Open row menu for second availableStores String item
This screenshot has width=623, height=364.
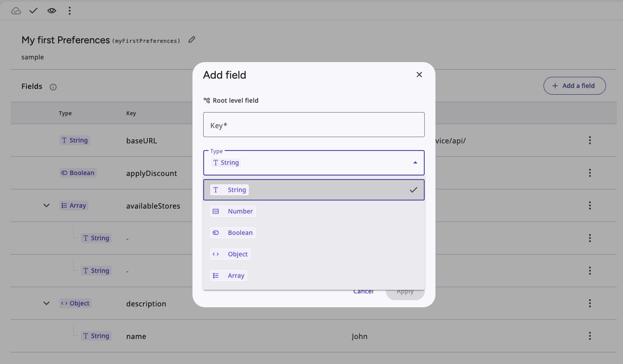(x=590, y=271)
